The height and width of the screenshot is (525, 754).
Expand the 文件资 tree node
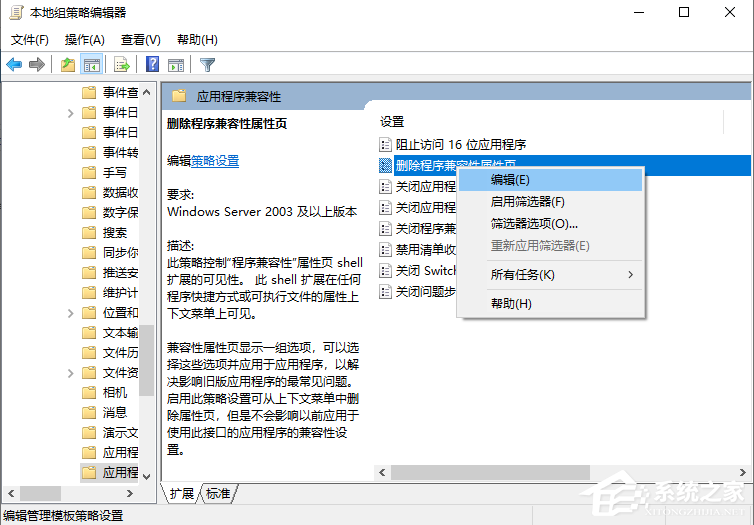coord(71,373)
